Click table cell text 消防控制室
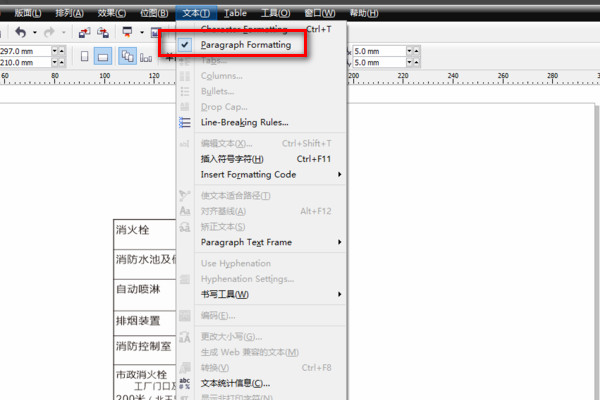Screen dimensions: 600x400 [x=143, y=347]
